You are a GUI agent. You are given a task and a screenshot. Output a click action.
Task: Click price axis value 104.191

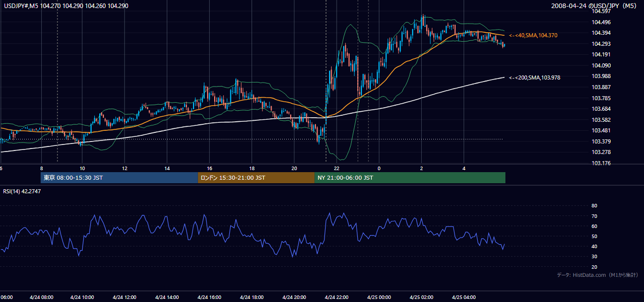pyautogui.click(x=602, y=54)
